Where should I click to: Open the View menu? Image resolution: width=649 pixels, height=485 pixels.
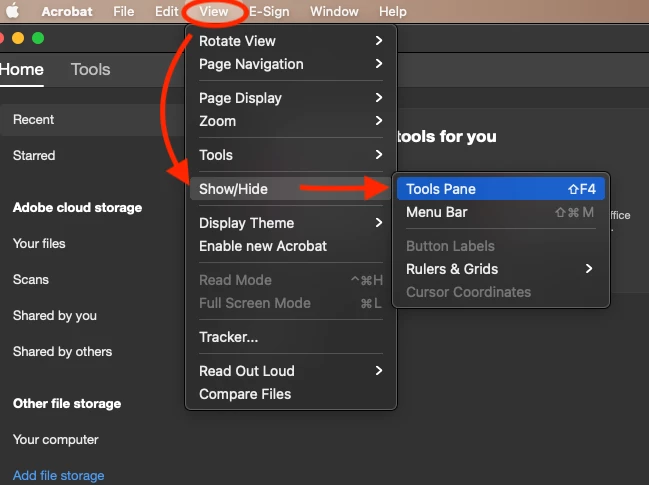click(214, 11)
